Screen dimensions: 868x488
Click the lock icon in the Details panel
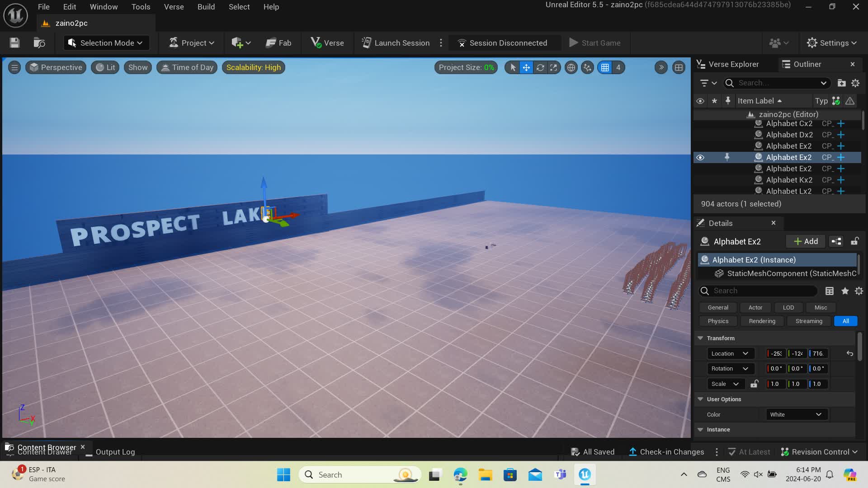tap(854, 241)
